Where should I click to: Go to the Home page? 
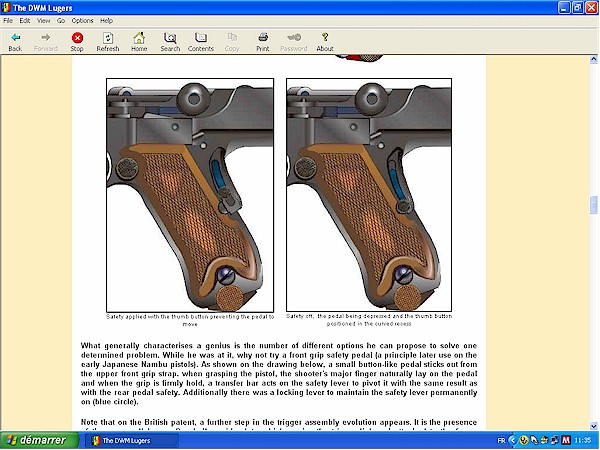coord(139,42)
